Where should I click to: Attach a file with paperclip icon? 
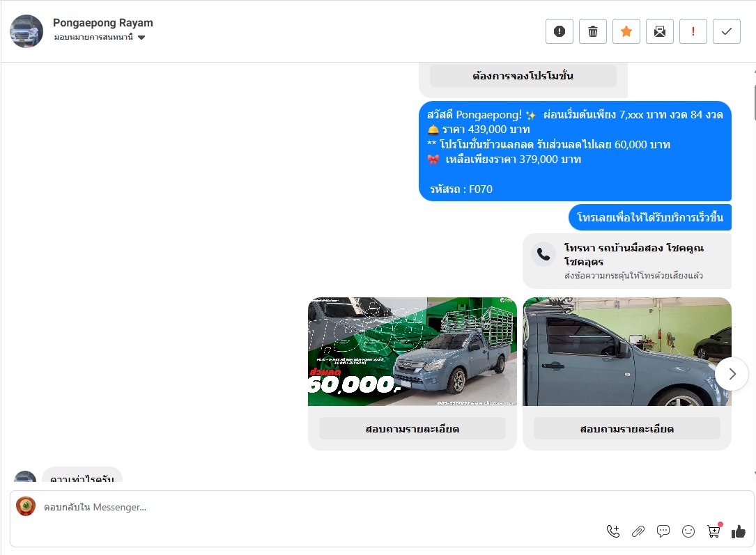click(638, 531)
